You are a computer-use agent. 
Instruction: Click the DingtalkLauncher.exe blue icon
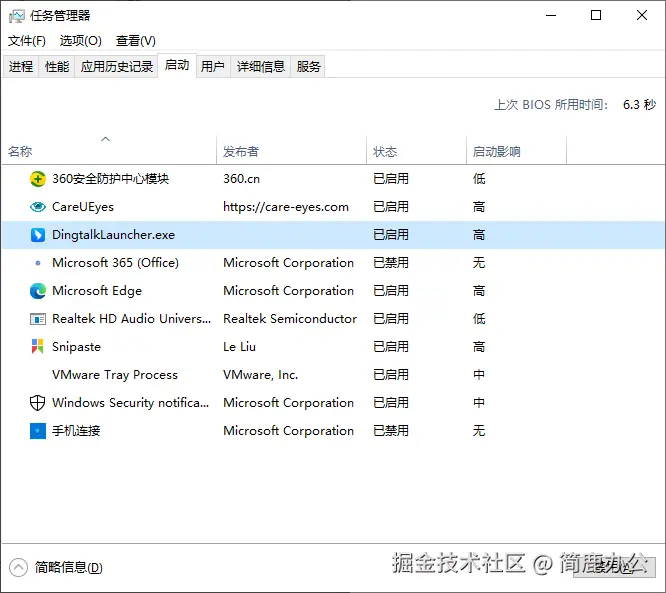pos(38,234)
